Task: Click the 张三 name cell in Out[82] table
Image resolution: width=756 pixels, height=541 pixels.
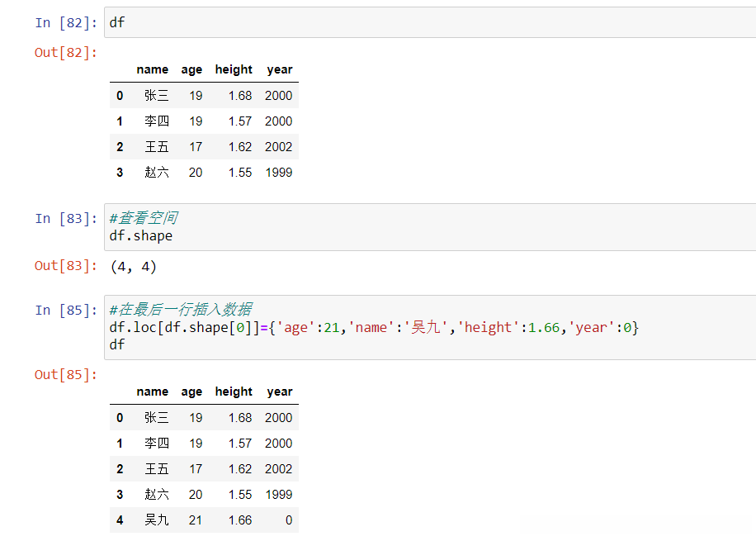Action: (156, 96)
